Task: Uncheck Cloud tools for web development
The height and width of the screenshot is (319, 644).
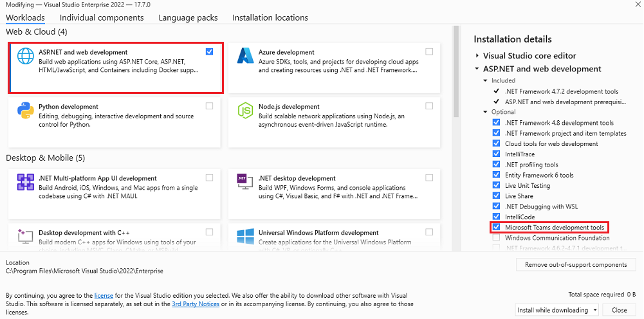Action: click(x=496, y=143)
